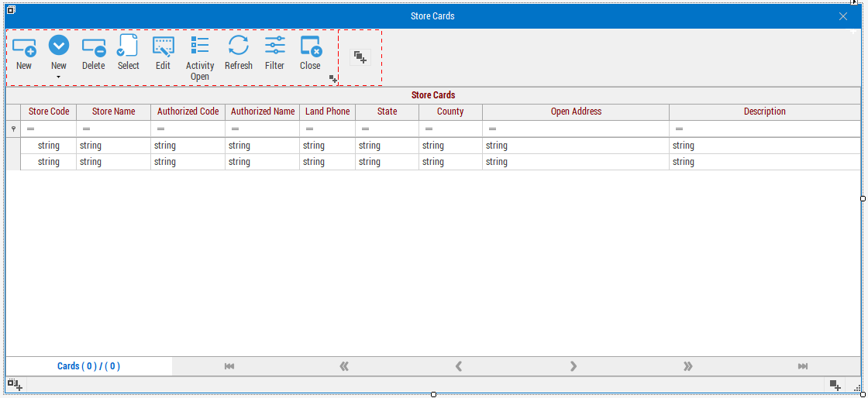This screenshot has width=868, height=398.
Task: Click the Store Cards grid title band
Action: tap(433, 95)
